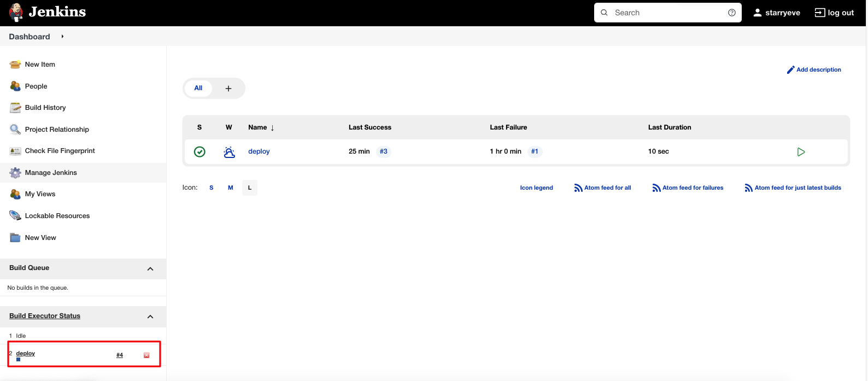Click the pencil icon for Add description
Screen dimensions: 868x381
[790, 70]
